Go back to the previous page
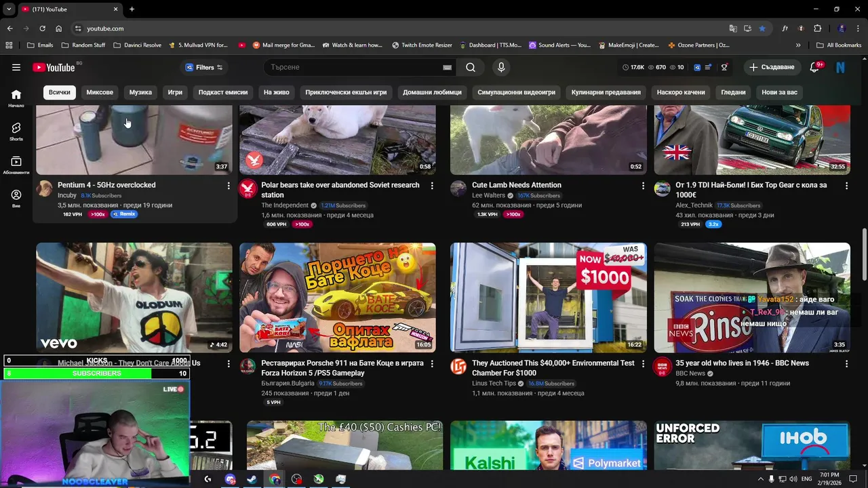Screen dimensions: 868x488 (x=9, y=28)
